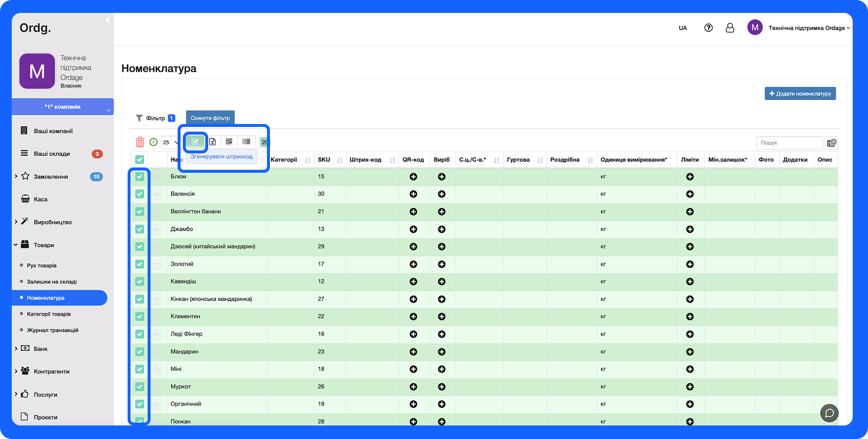Click the barcode toolbar icon

(246, 142)
